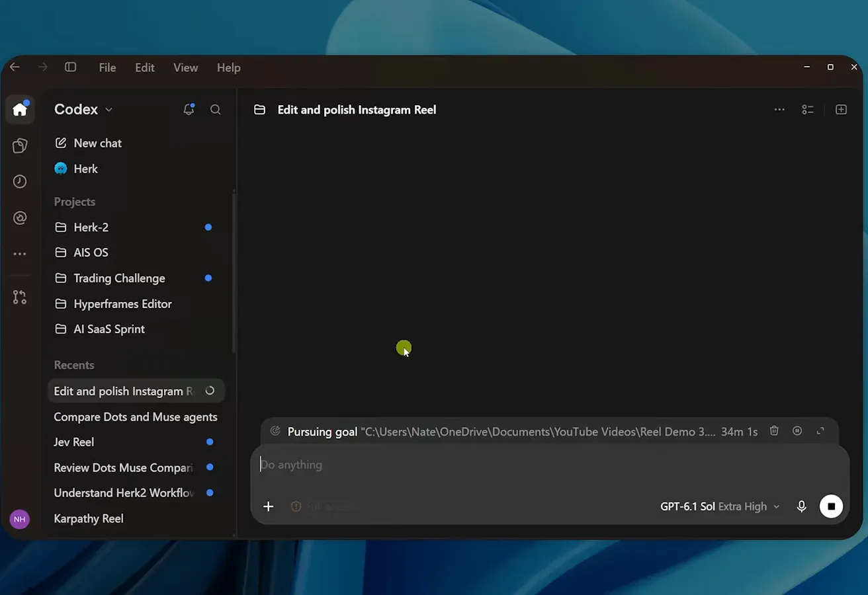868x595 pixels.
Task: Click the stacked cards icon in the left rail
Action: tap(20, 145)
